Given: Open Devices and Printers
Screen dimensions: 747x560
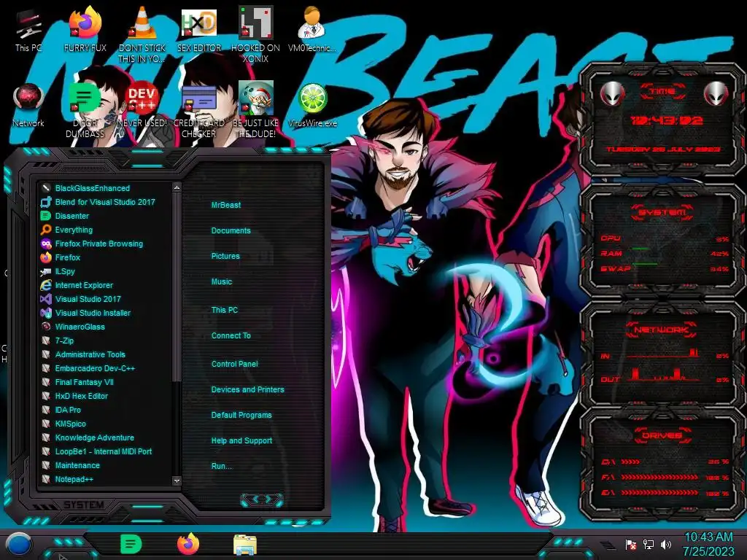Looking at the screenshot, I should pos(247,389).
